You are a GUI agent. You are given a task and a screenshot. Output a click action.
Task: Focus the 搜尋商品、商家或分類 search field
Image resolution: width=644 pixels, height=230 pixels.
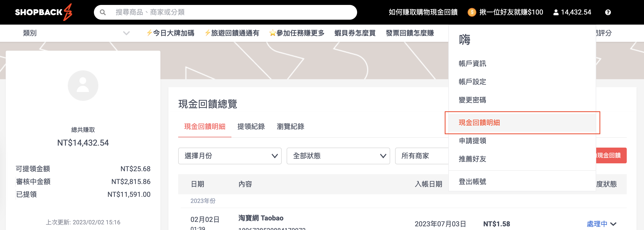click(x=225, y=12)
